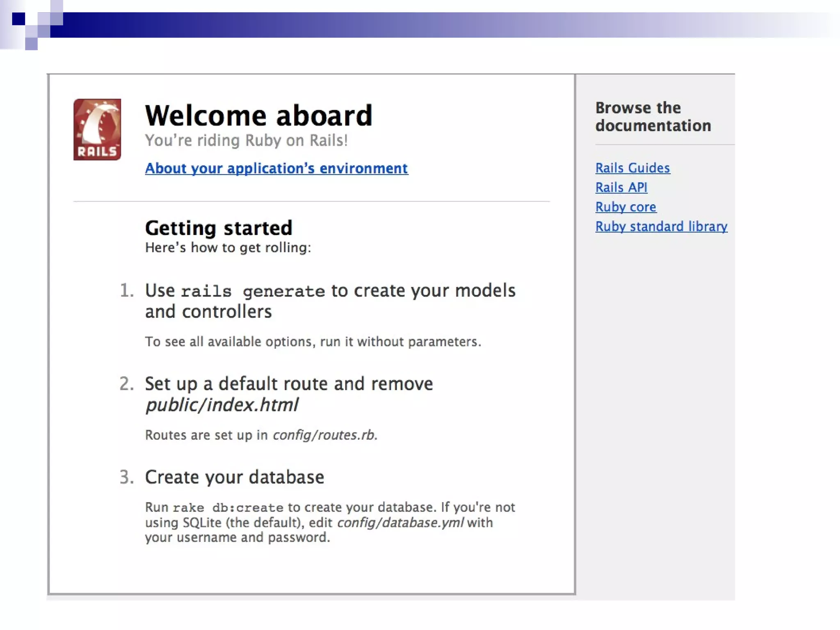Open the Ruby core documentation link
840x630 pixels.
[x=626, y=207]
